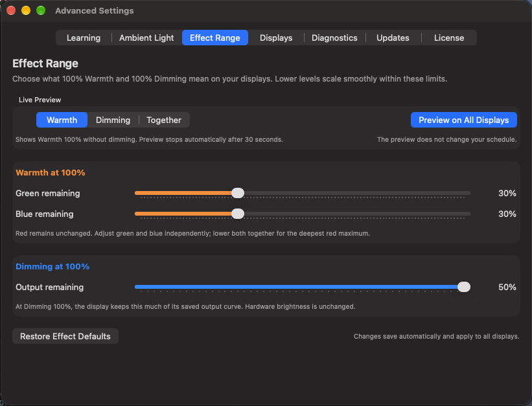Click the Blue remaining label
The height and width of the screenshot is (406, 532).
(45, 214)
